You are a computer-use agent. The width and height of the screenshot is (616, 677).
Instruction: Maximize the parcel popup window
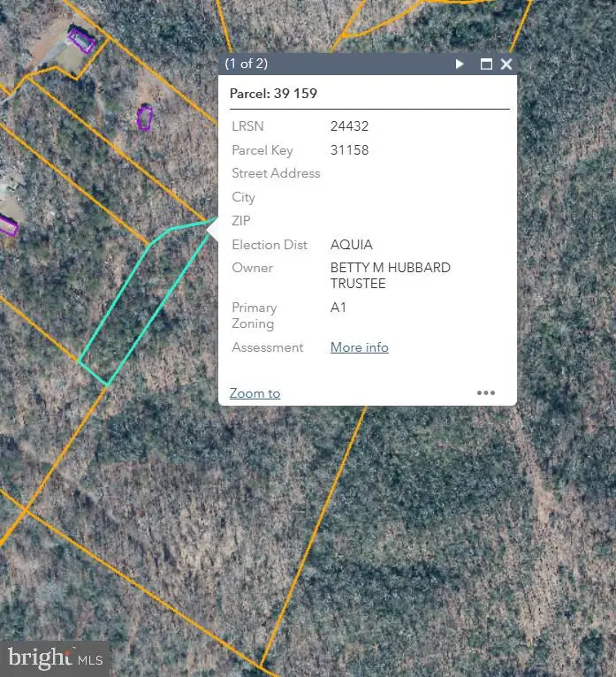pos(486,65)
